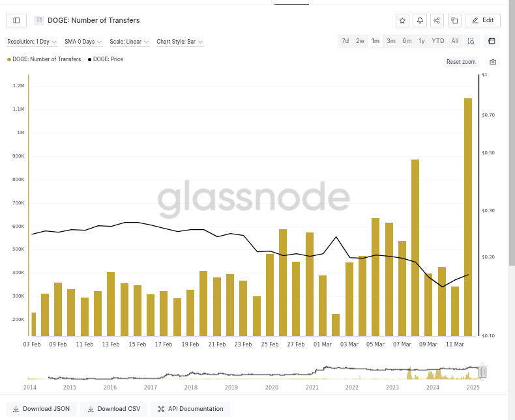515x420 pixels.
Task: Click the Edit button
Action: tap(483, 20)
